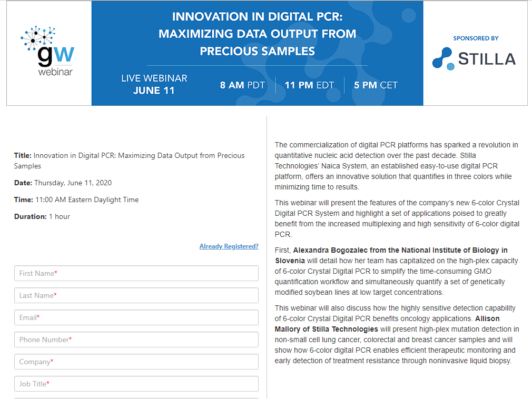Viewport: 532px width, 399px height.
Task: Click the Stilla sponsor logo
Action: click(x=474, y=58)
